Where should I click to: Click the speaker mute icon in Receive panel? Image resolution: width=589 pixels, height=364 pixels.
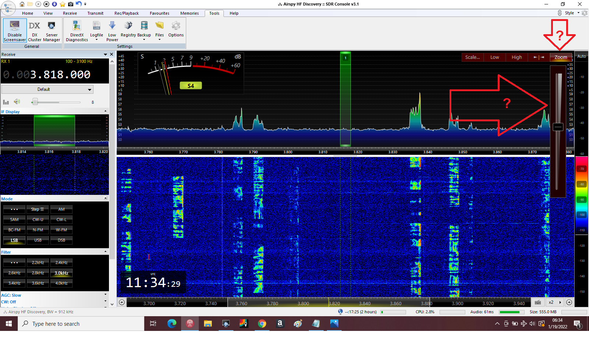tap(17, 102)
